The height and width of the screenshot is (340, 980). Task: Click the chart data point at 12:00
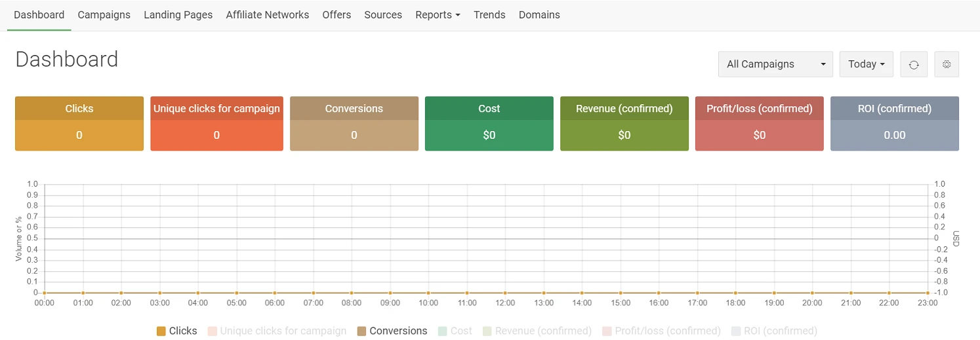point(505,293)
